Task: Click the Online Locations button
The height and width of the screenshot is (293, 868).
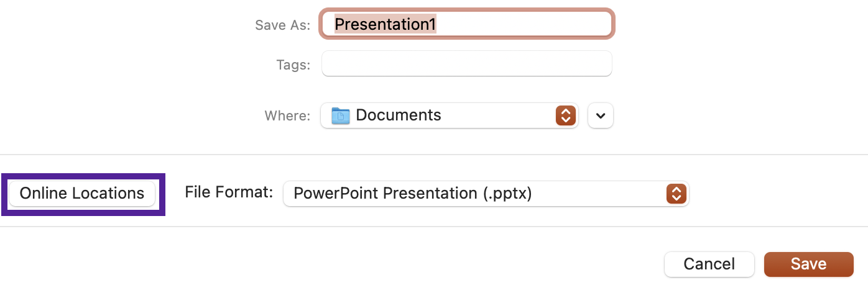Action: (x=82, y=194)
